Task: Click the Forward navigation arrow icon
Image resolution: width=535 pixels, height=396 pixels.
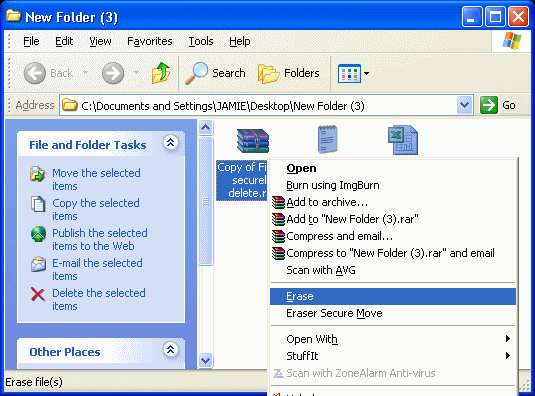Action: (113, 73)
